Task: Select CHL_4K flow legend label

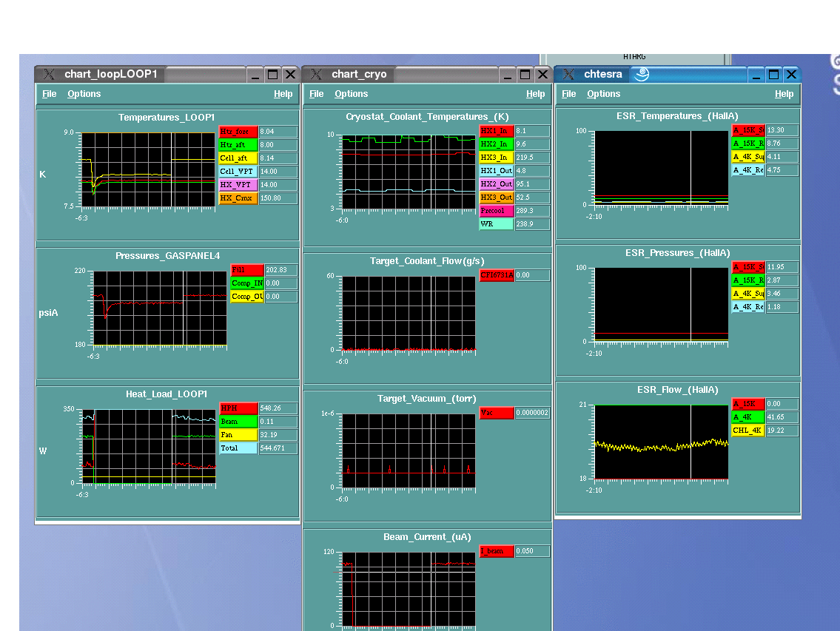Action: [747, 431]
